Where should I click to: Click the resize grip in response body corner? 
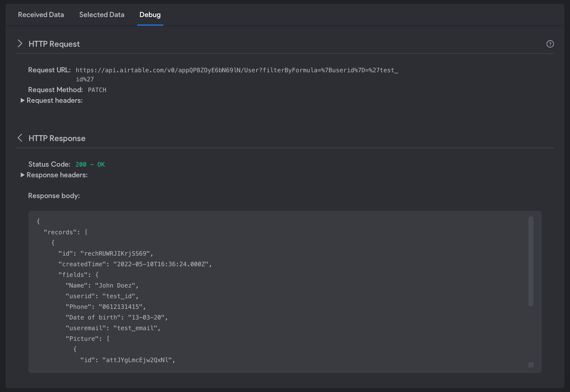pos(531,365)
